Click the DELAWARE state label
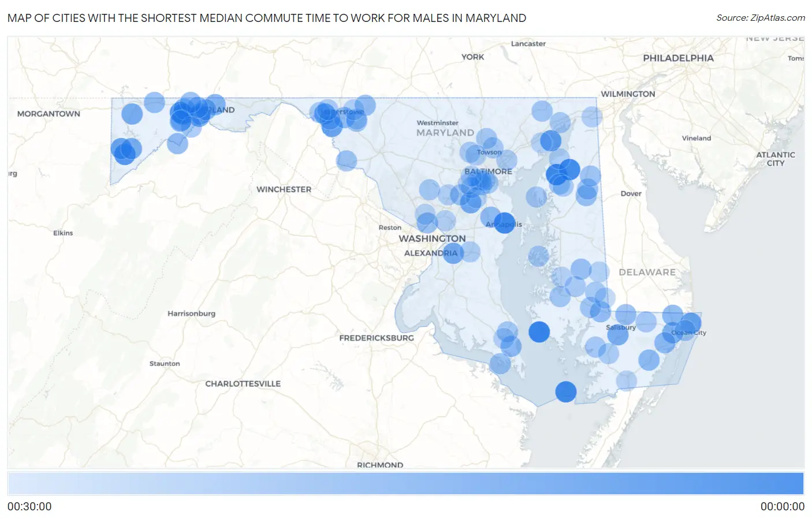The image size is (812, 519). [x=647, y=272]
